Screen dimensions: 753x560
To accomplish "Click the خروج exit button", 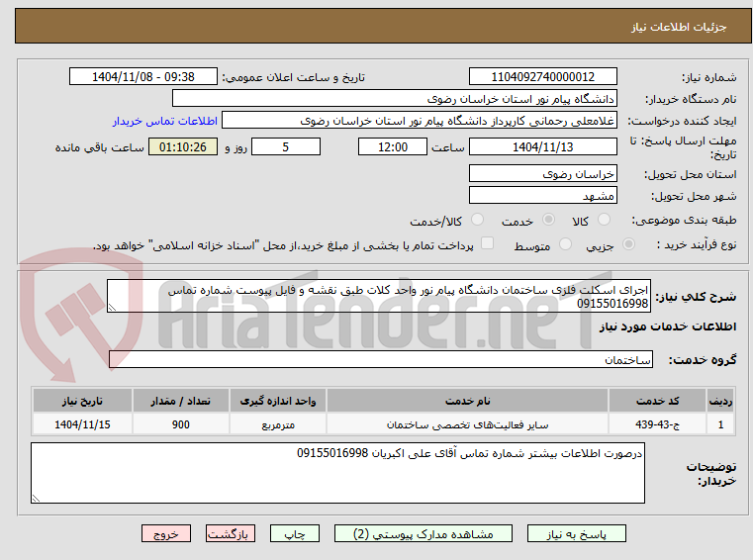I will pyautogui.click(x=166, y=533).
